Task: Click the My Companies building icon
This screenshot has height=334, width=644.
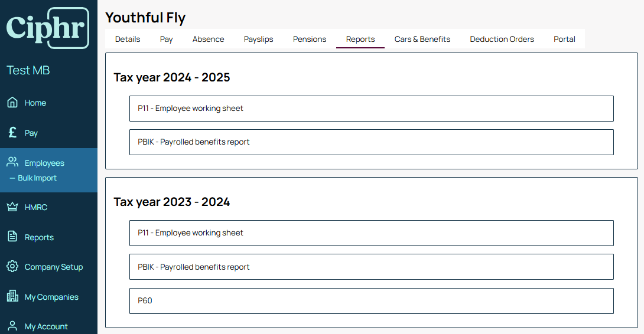Action: coord(12,296)
